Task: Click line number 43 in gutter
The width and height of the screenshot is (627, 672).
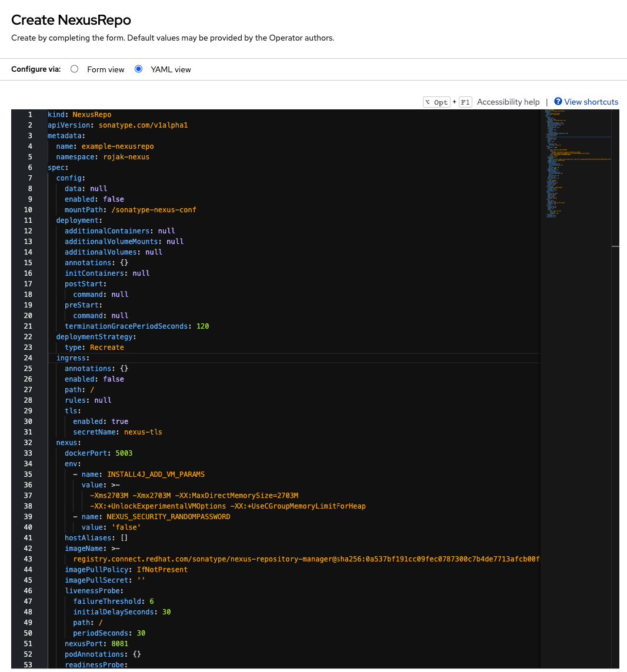Action: pos(28,559)
